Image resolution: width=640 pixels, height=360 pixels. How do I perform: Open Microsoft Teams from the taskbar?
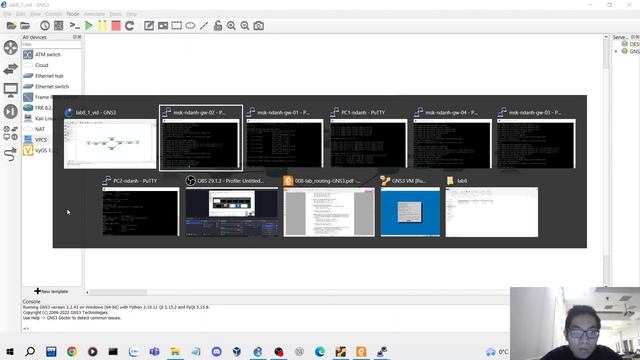click(154, 351)
